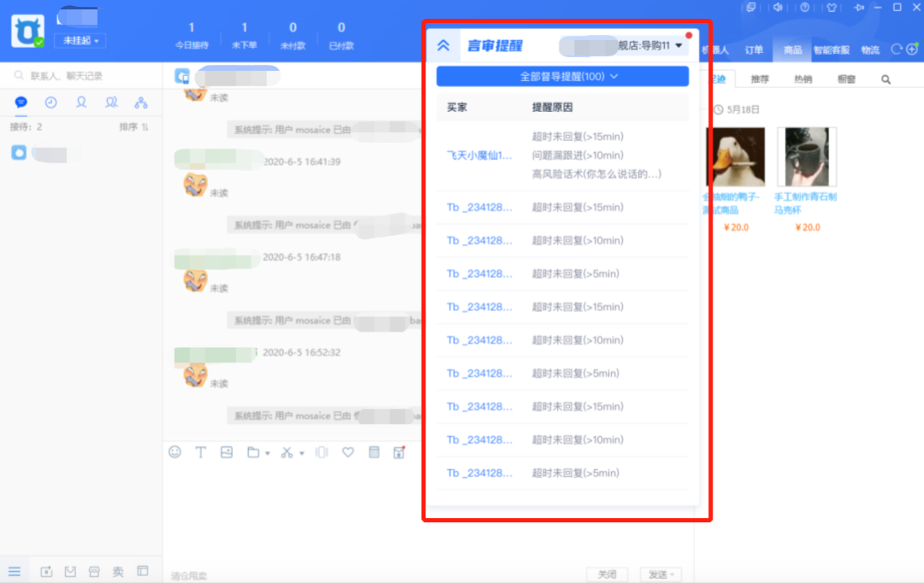Focus the 联系人、聊天记录 search field
This screenshot has width=924, height=583.
[81, 75]
